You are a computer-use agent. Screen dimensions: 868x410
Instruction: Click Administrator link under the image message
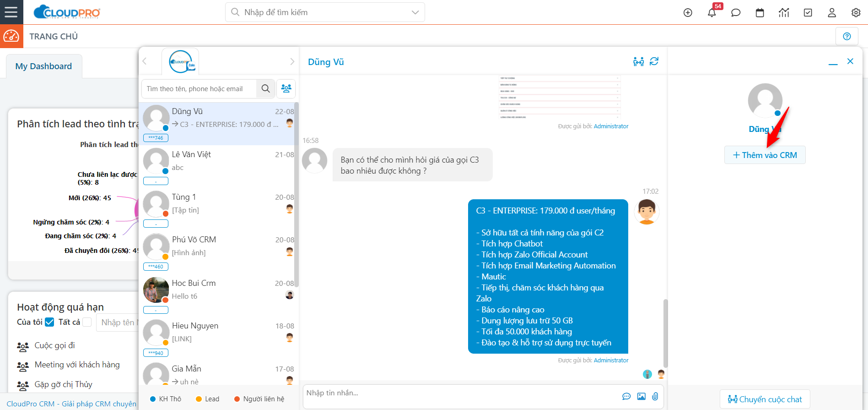[x=611, y=126]
